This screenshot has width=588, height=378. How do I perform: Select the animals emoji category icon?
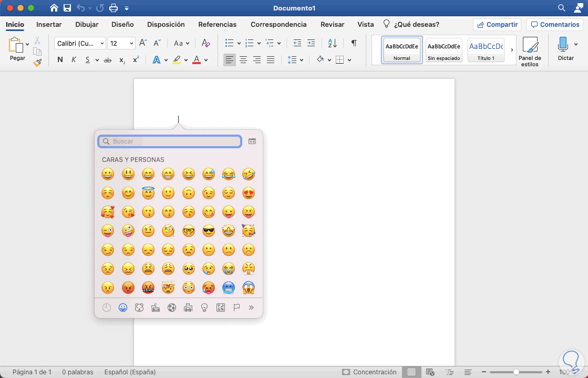point(139,308)
